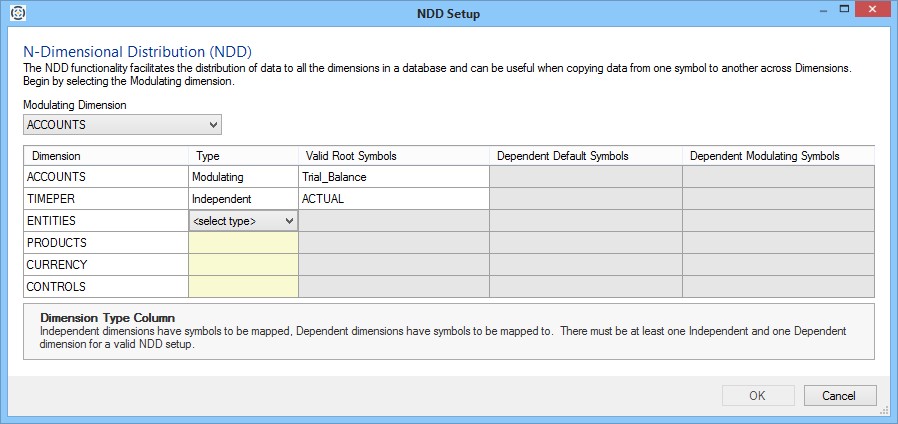Click the Valid Root Symbols column header
This screenshot has width=898, height=424.
point(393,156)
